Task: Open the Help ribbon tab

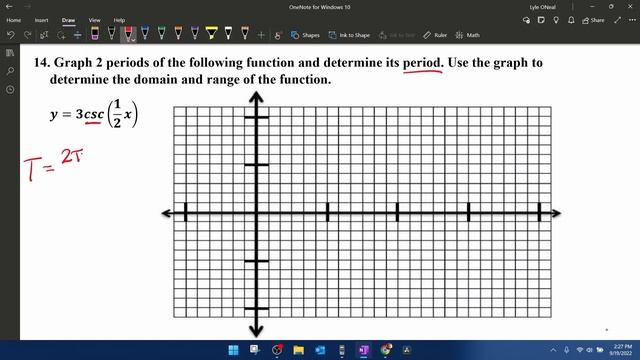Action: 119,20
